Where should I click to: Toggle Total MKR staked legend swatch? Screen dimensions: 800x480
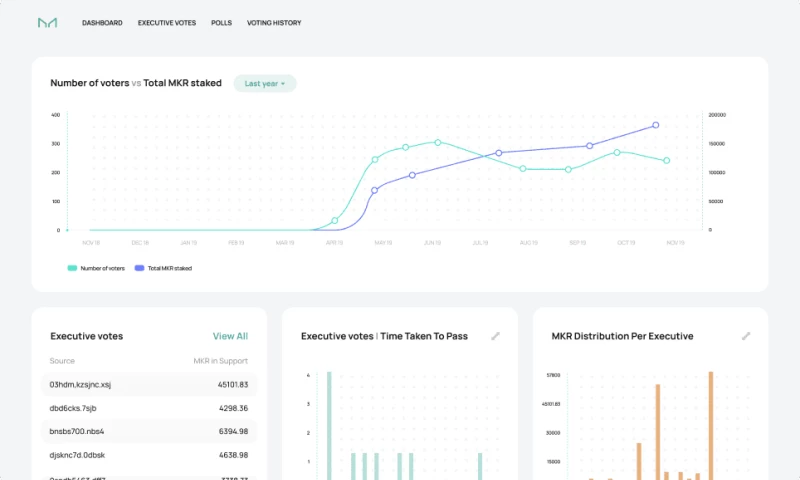point(139,268)
